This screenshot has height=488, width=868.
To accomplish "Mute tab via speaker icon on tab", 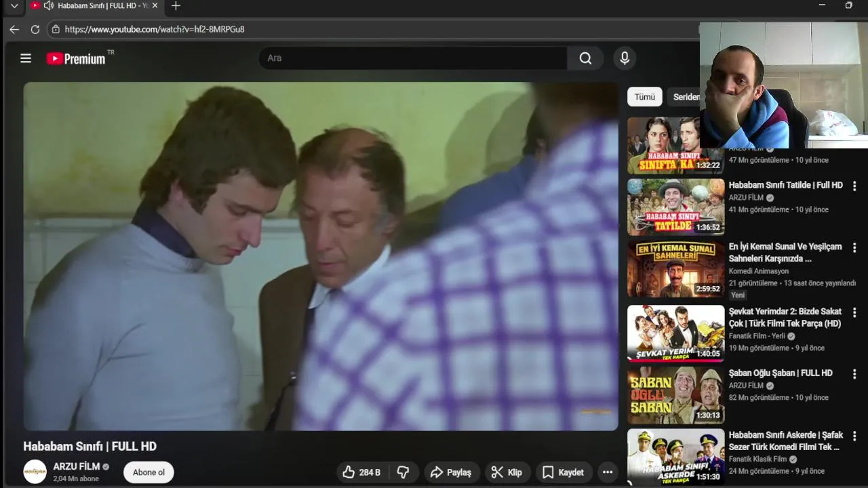I will (48, 5).
